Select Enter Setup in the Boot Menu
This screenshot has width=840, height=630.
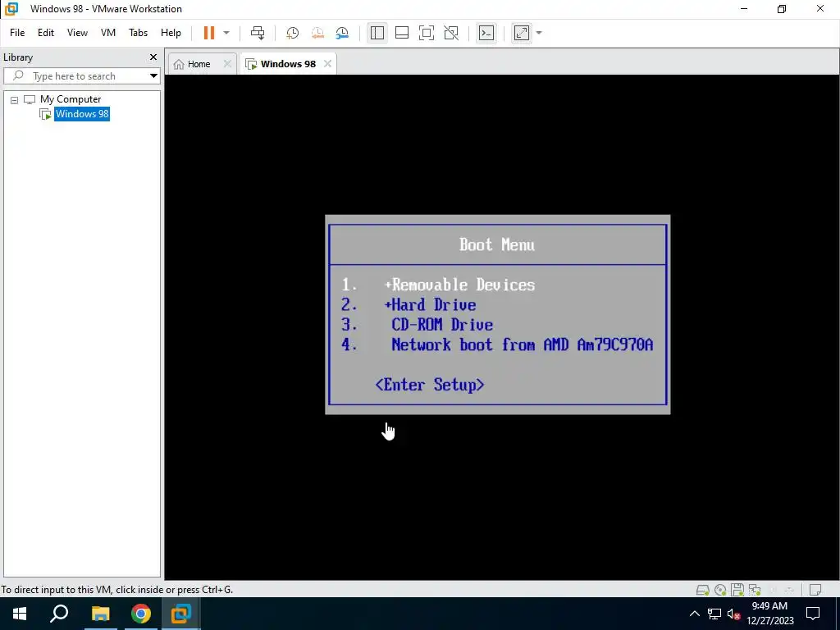pyautogui.click(x=430, y=385)
